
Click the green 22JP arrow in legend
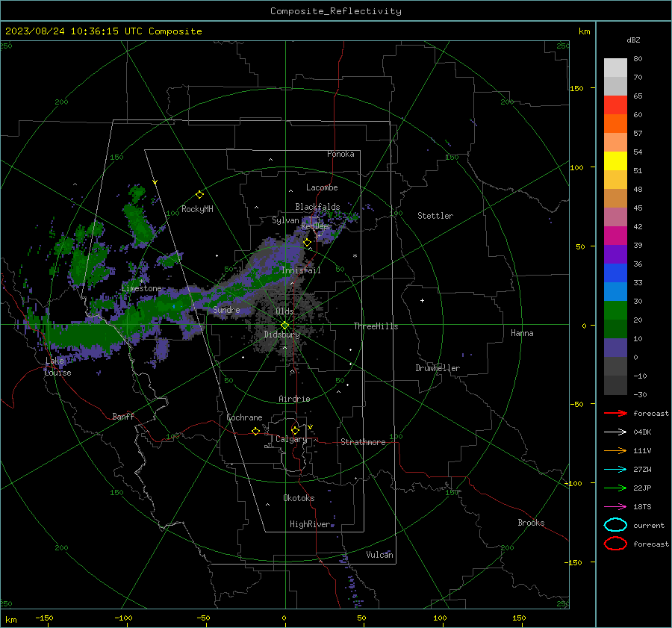pyautogui.click(x=615, y=488)
